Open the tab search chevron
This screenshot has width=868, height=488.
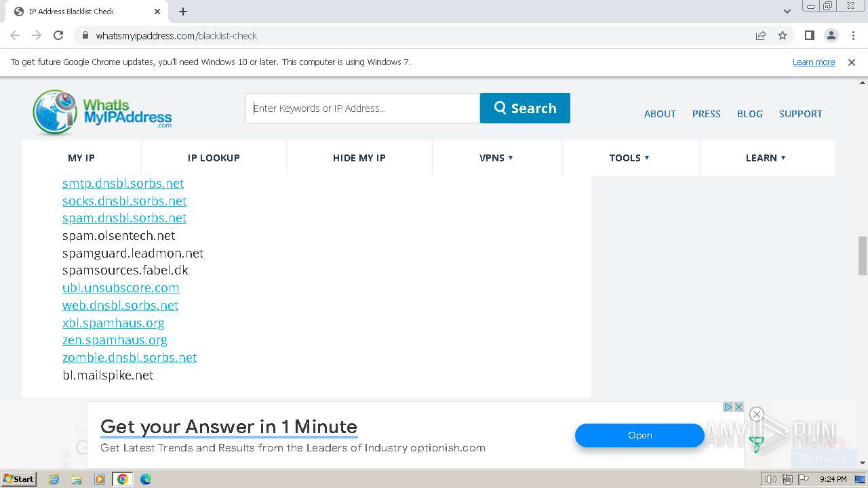[787, 12]
